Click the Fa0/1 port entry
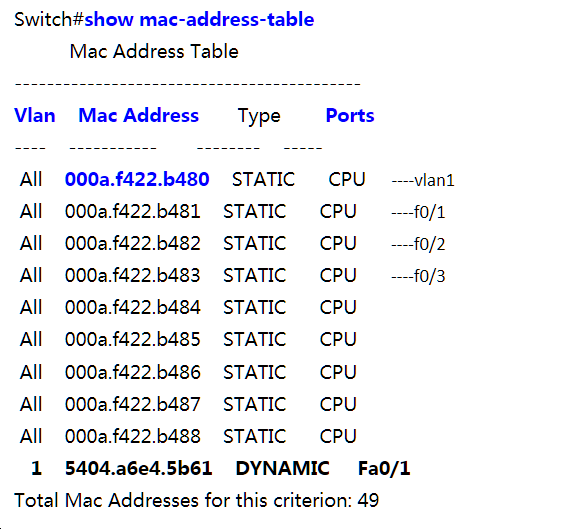Viewport: 577px width, 529px height. (384, 468)
